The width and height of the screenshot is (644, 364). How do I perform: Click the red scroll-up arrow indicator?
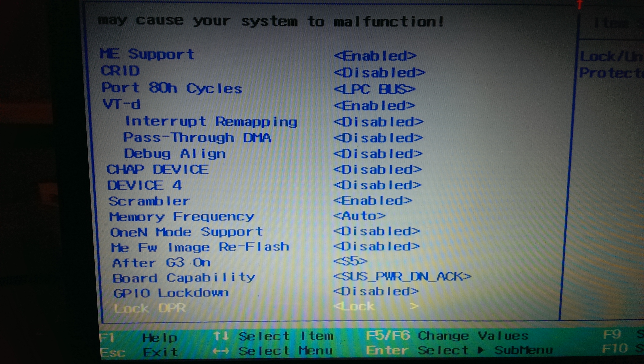point(579,5)
